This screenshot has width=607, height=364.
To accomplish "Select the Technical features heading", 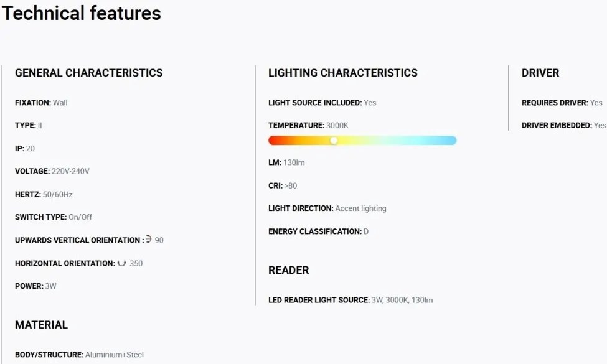I will click(82, 13).
